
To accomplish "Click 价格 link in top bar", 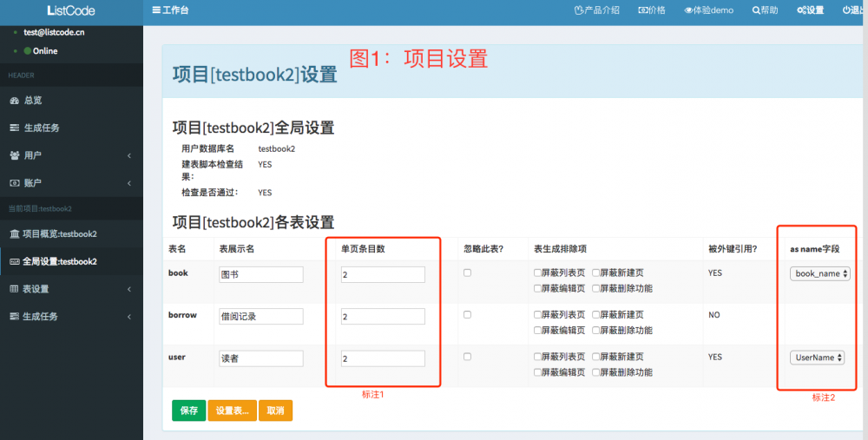I will 652,10.
